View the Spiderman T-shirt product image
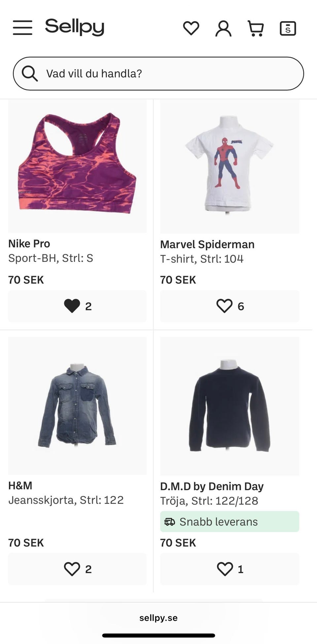 pos(229,167)
